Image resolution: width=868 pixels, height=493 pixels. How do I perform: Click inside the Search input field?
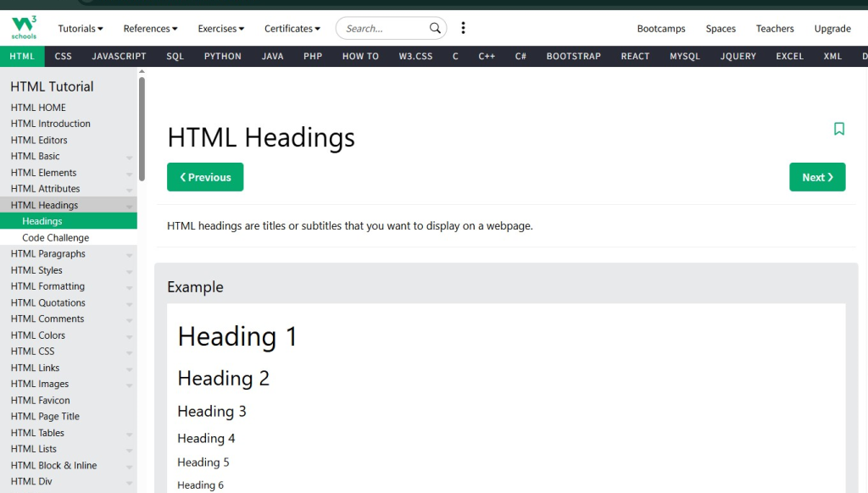(381, 29)
